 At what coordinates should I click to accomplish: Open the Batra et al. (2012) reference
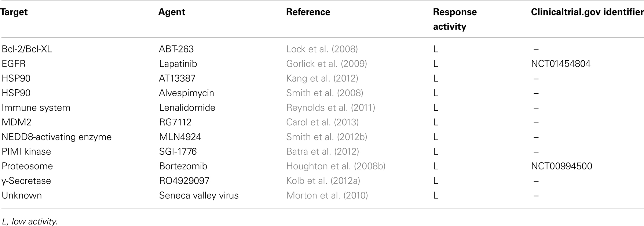pos(322,151)
